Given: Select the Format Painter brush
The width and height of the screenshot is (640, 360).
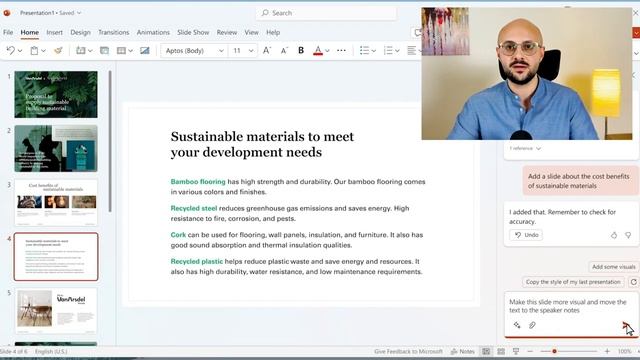Looking at the screenshot, I should (58, 51).
